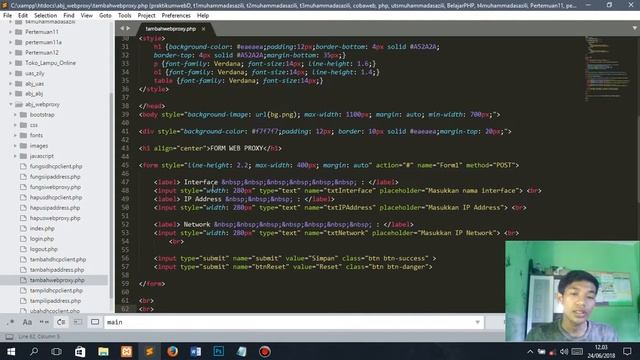The height and width of the screenshot is (360, 640).
Task: Open the tampilipaddress.php file
Action: click(x=55, y=301)
